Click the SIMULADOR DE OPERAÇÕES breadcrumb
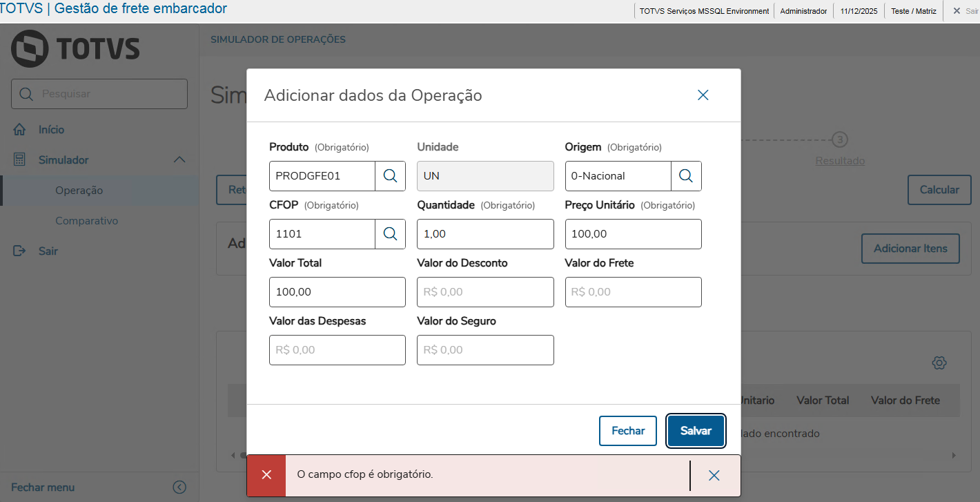Screen dimensions: 980x502 pos(278,39)
